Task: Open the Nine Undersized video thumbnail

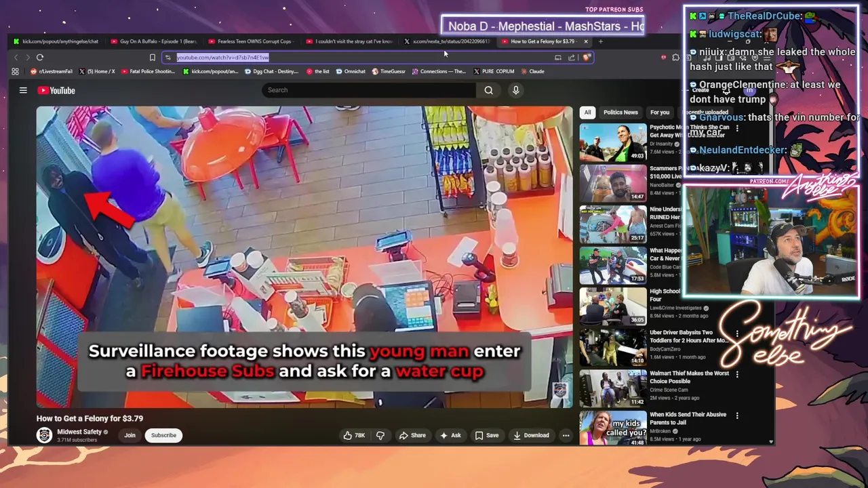Action: (613, 224)
